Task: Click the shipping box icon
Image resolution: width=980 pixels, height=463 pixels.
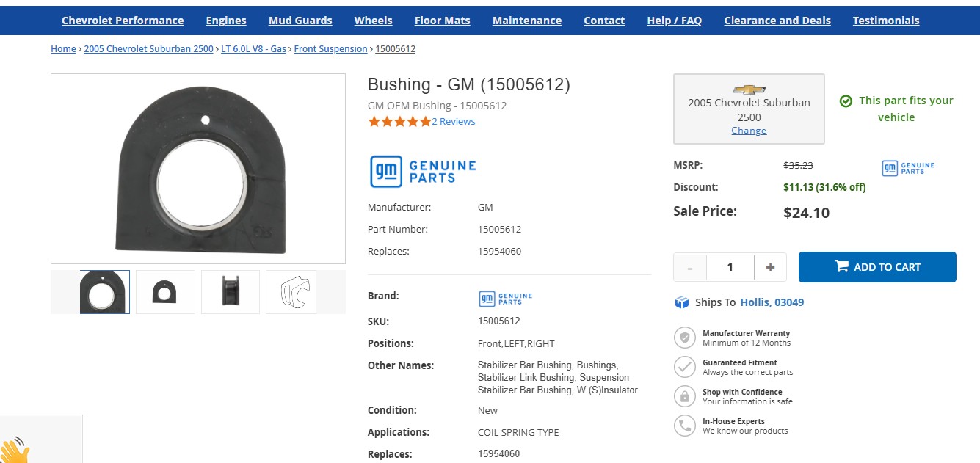Action: pyautogui.click(x=682, y=302)
